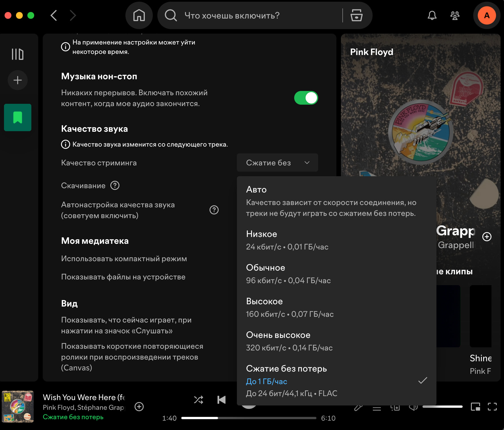Switch to miniplayer icon in bottom bar
504x430 pixels.
tap(475, 407)
